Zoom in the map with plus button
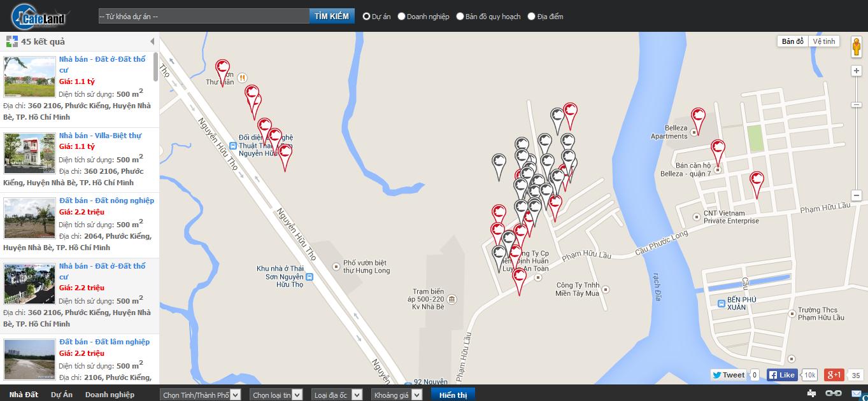Image resolution: width=868 pixels, height=401 pixels. click(x=857, y=71)
